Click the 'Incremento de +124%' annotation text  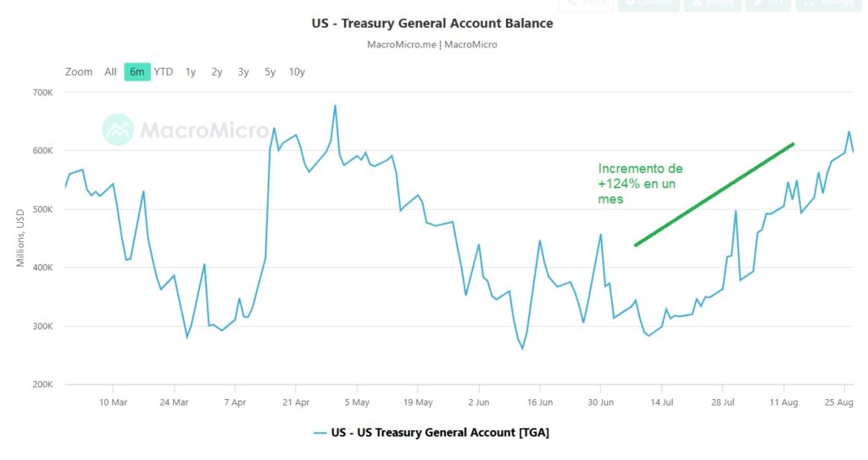640,184
